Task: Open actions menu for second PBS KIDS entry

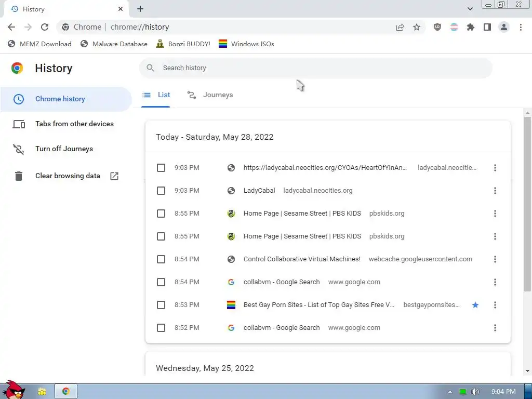Action: tap(495, 236)
